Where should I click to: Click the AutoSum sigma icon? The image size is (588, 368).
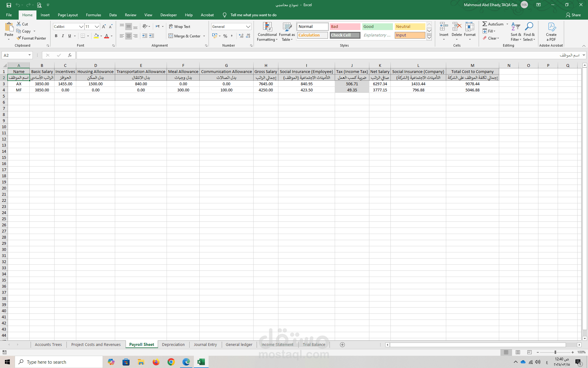(x=484, y=24)
